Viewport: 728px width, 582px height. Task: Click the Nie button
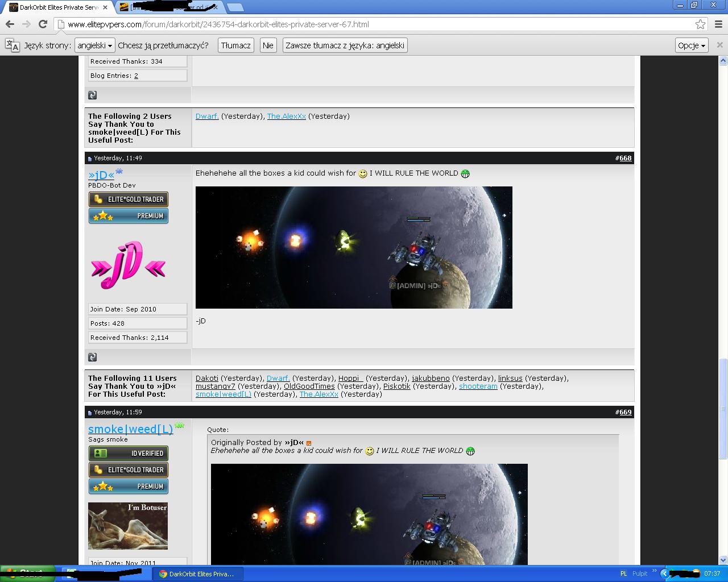point(268,45)
